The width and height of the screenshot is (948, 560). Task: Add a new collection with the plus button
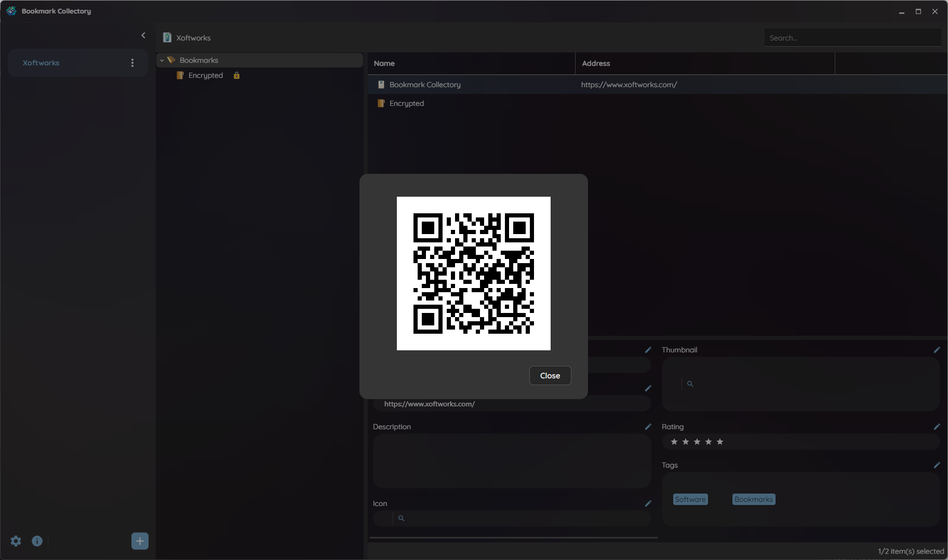[140, 541]
